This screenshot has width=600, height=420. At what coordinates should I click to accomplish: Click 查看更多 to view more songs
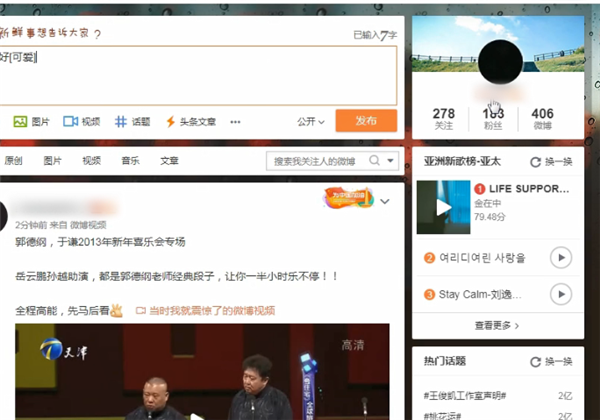click(x=497, y=326)
